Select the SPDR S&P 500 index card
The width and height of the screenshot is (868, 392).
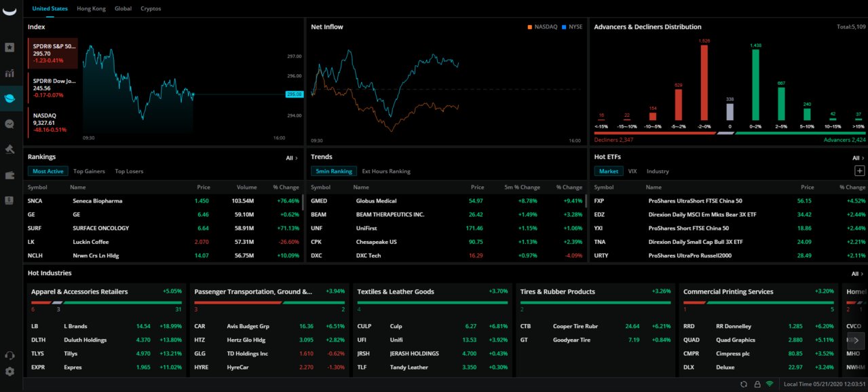[x=53, y=53]
